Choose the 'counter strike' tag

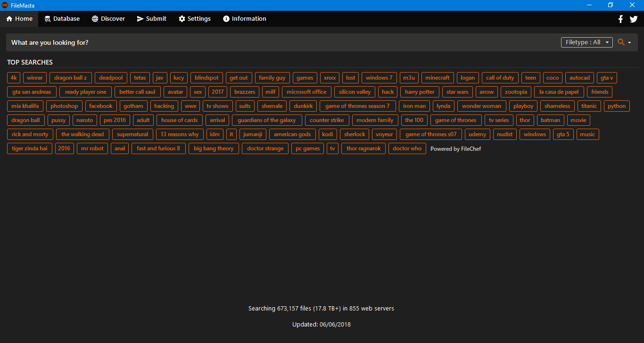tap(327, 120)
